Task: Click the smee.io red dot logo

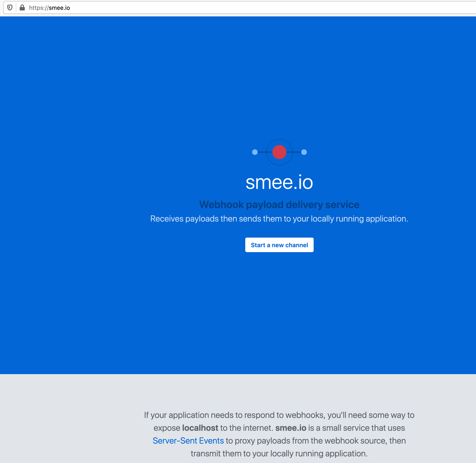Action: click(279, 152)
